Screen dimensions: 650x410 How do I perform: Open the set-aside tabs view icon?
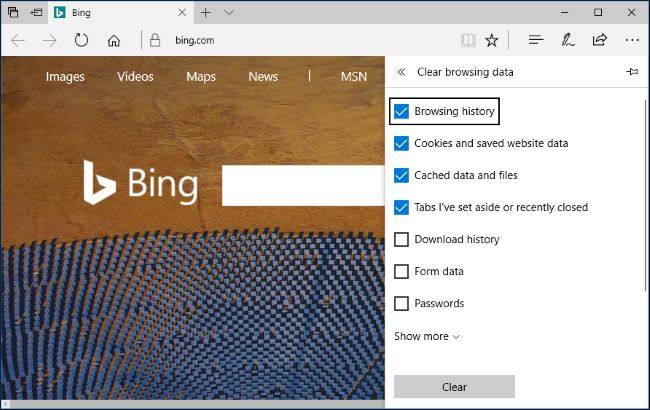[x=13, y=12]
